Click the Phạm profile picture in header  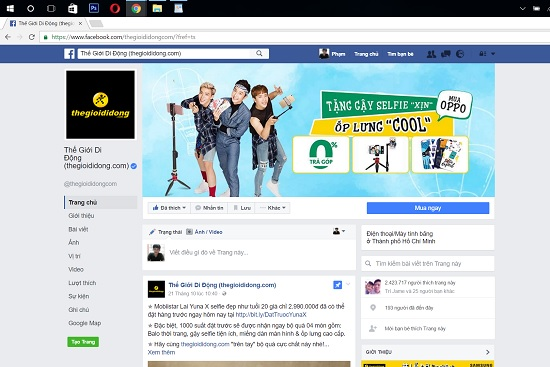[324, 54]
